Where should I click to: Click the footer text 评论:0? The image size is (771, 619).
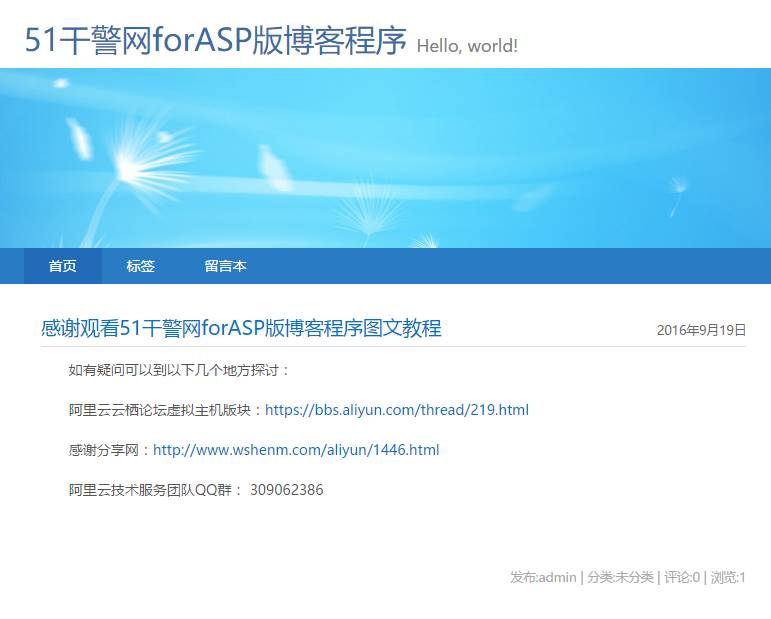(682, 577)
